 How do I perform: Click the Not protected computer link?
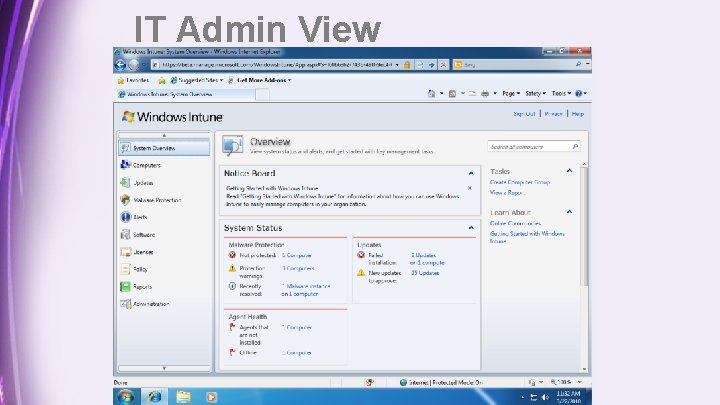(297, 255)
